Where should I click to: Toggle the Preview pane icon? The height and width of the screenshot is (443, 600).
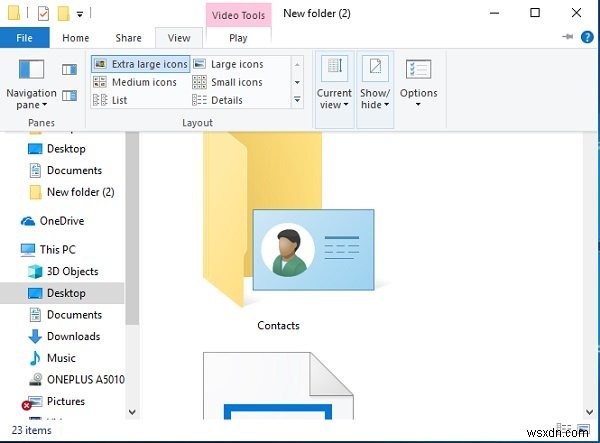click(69, 70)
